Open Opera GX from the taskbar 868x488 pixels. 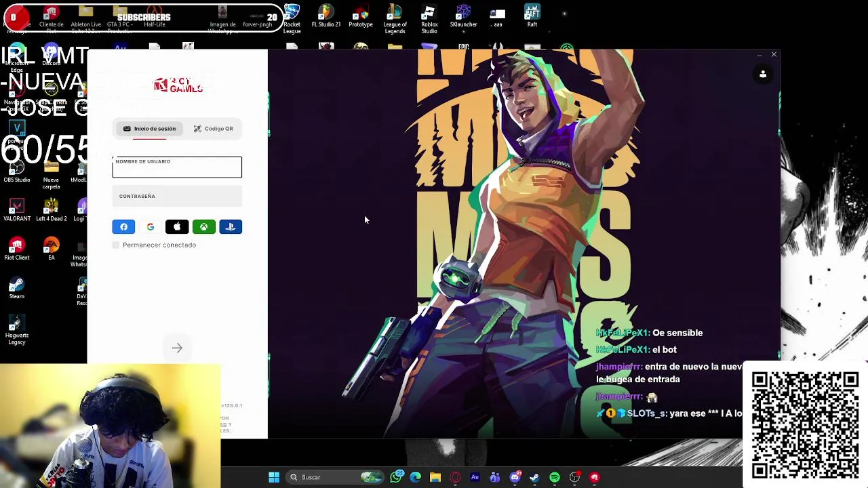click(x=455, y=477)
